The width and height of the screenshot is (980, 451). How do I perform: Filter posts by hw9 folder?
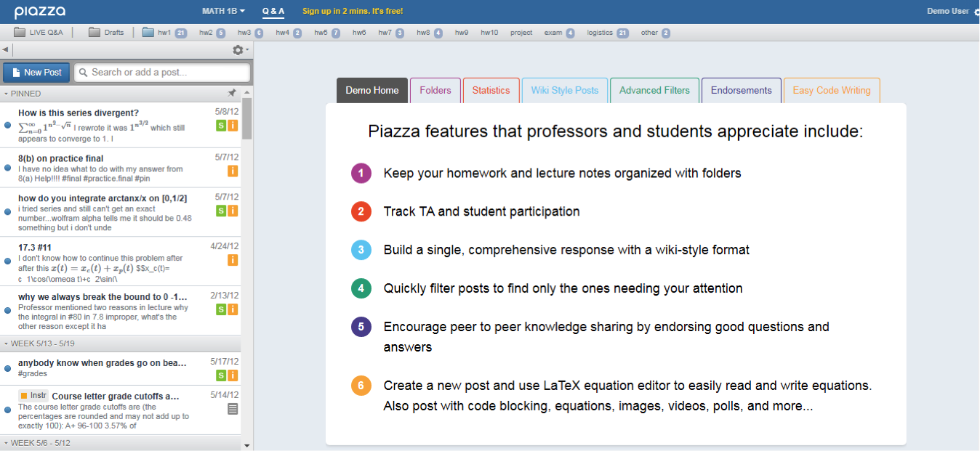pyautogui.click(x=462, y=33)
